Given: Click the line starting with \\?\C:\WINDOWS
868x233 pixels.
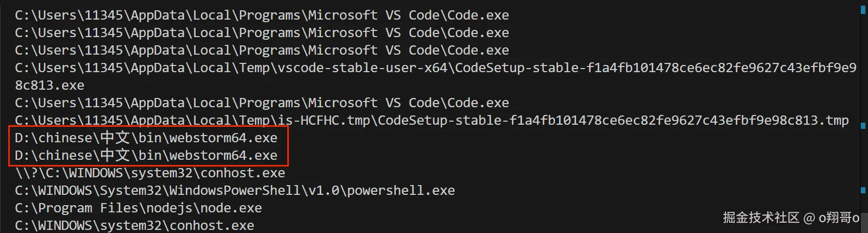Looking at the screenshot, I should [x=149, y=173].
